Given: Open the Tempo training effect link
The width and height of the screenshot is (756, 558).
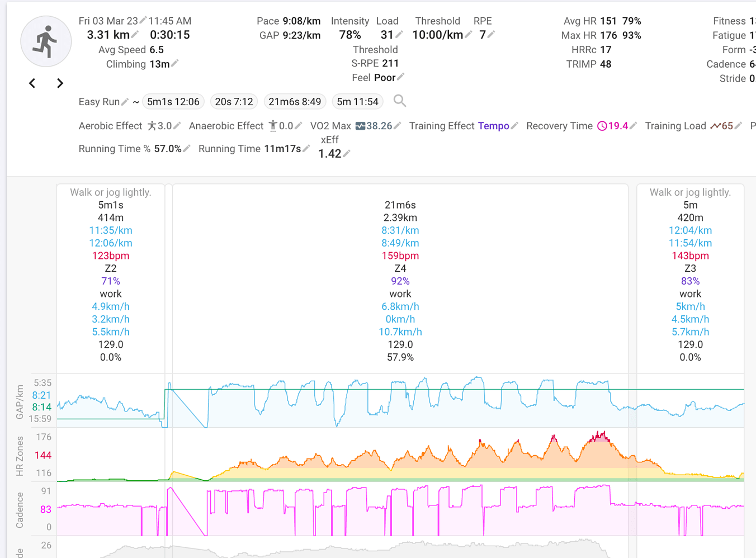Looking at the screenshot, I should click(493, 126).
